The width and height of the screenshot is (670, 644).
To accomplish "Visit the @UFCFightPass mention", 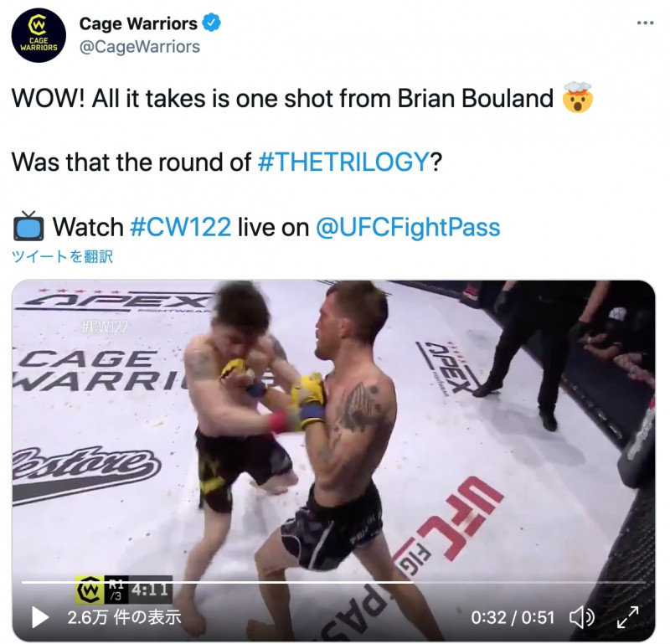I will (408, 227).
